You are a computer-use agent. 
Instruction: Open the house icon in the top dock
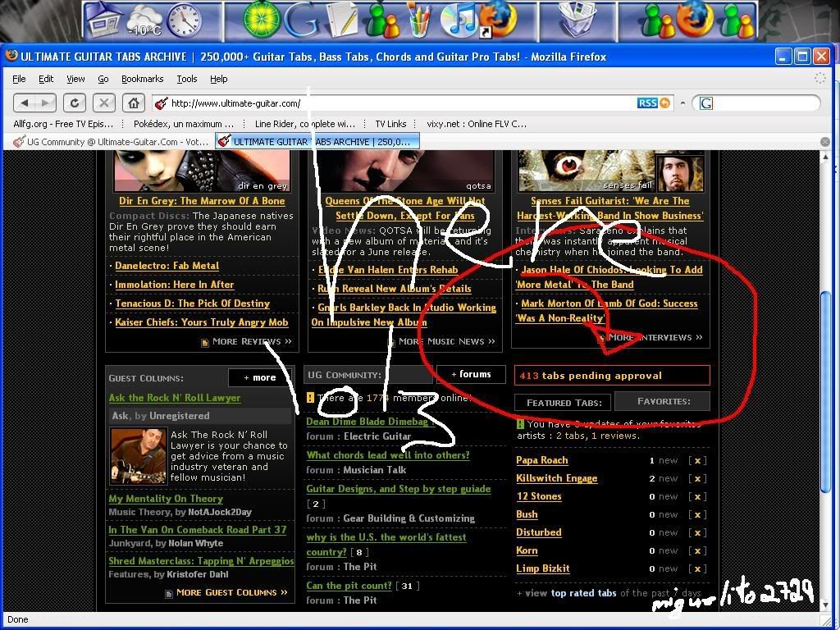coord(104,18)
